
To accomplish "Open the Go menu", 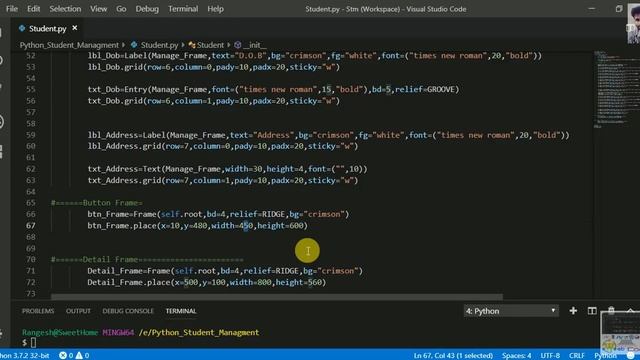I will pos(121,9).
